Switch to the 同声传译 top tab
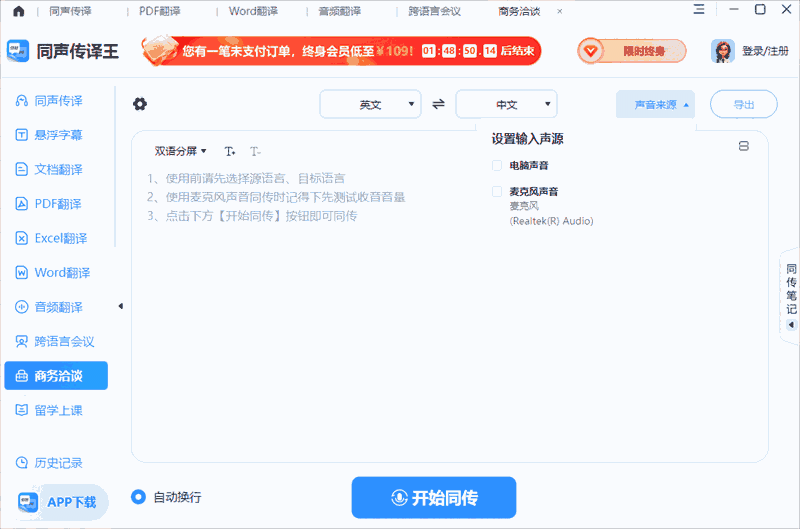 70,11
